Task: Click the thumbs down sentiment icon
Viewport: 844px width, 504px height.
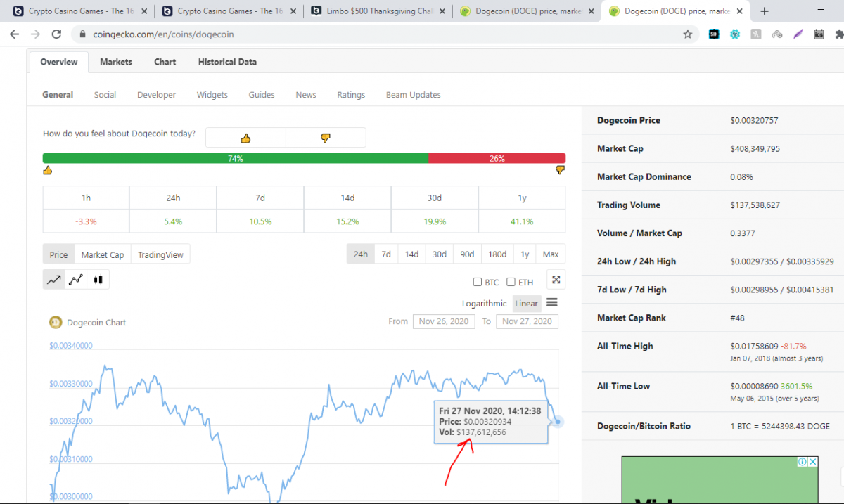Action: coord(326,138)
